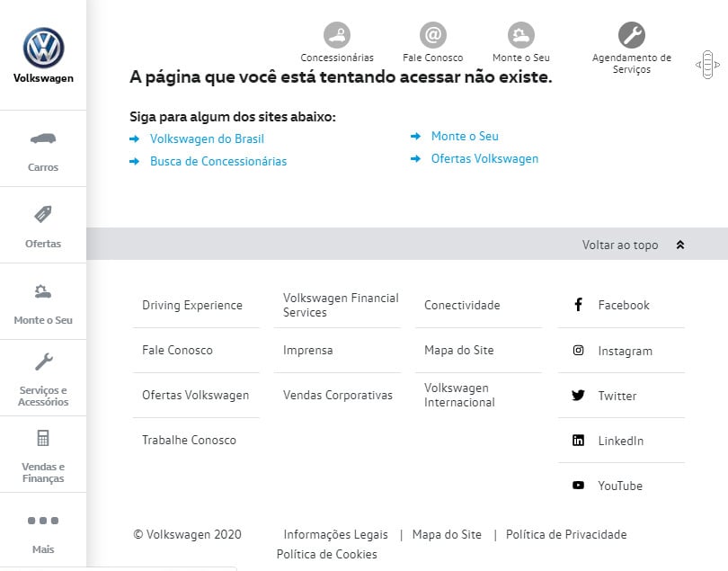Follow the blue Ofertas Volkswagen link
The height and width of the screenshot is (571, 728).
(x=484, y=159)
